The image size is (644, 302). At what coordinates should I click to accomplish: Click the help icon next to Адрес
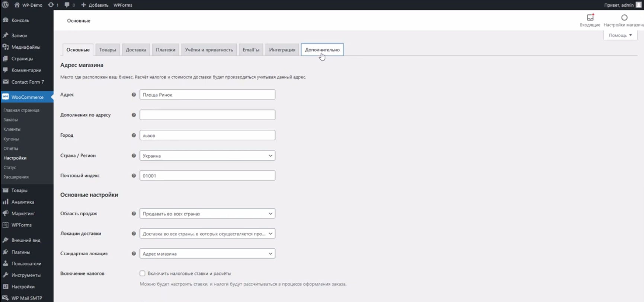134,95
